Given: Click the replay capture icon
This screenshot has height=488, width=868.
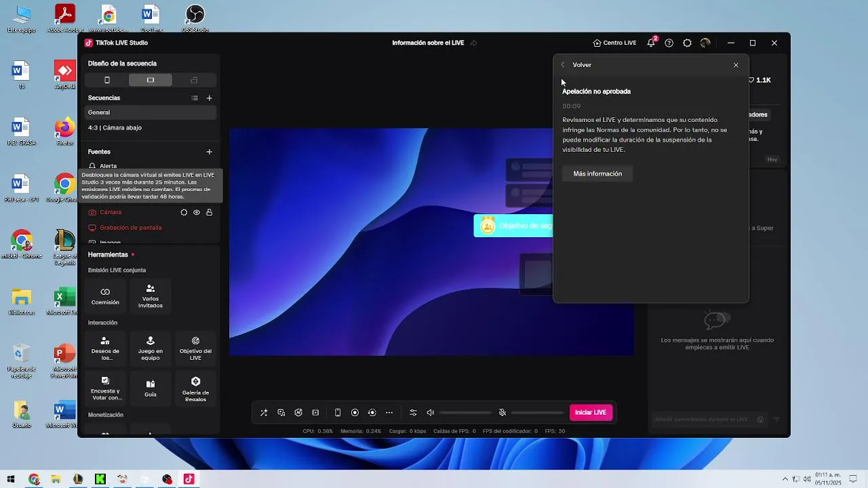Looking at the screenshot, I should [372, 413].
